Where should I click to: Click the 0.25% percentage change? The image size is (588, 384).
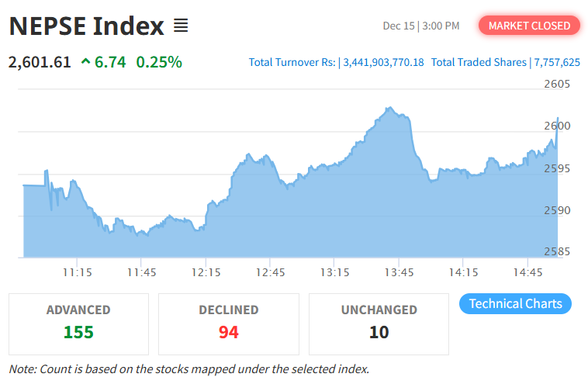tap(159, 61)
